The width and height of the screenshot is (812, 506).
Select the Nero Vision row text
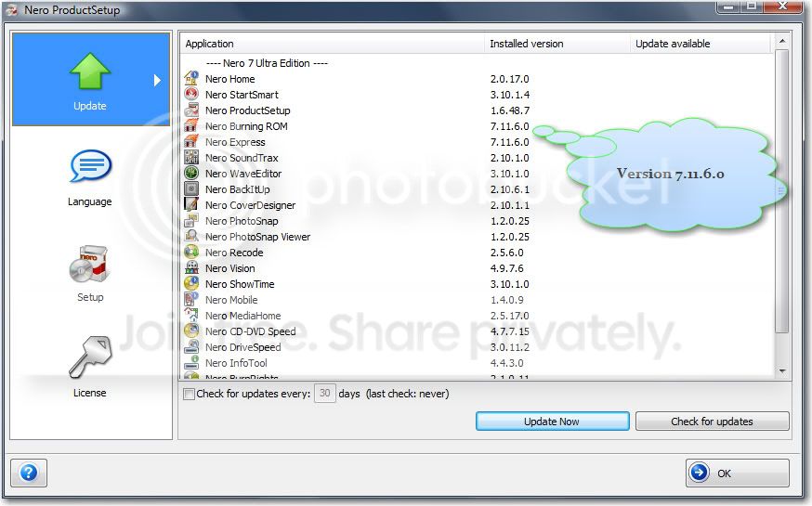[229, 268]
